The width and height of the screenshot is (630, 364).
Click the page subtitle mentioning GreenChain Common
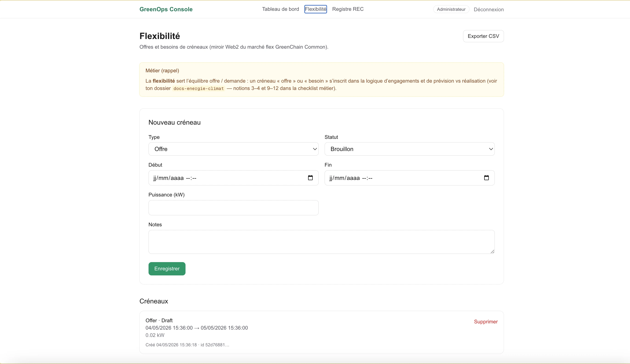click(234, 47)
